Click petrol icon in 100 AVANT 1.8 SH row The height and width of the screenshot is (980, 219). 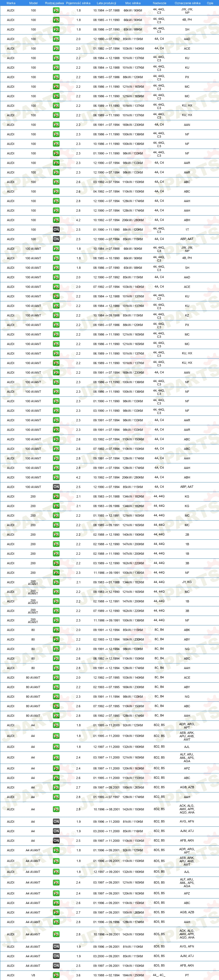pos(56,268)
